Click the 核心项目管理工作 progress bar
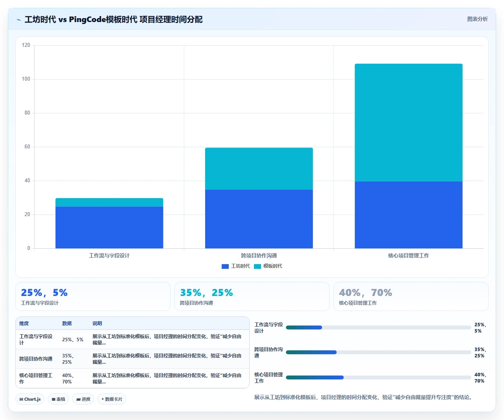504x420 pixels. click(x=378, y=377)
